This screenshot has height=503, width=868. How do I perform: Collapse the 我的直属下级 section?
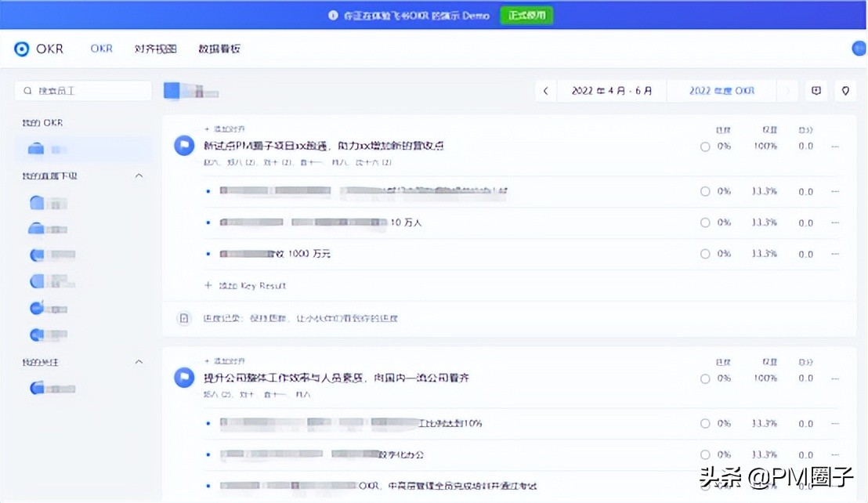point(139,175)
